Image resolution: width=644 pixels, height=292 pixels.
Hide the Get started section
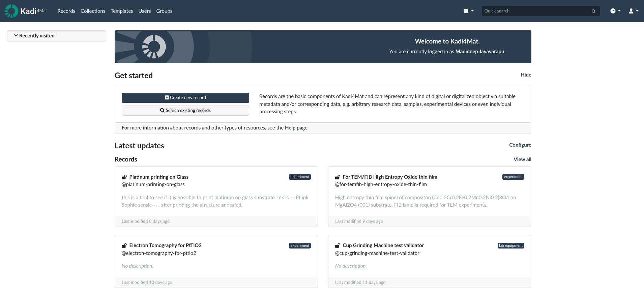[526, 75]
